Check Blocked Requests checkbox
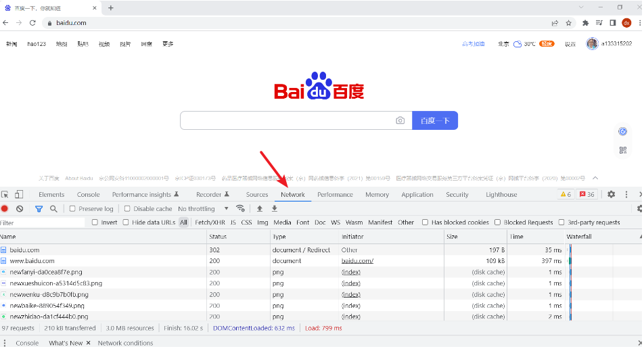This screenshot has height=349, width=644. pyautogui.click(x=497, y=222)
